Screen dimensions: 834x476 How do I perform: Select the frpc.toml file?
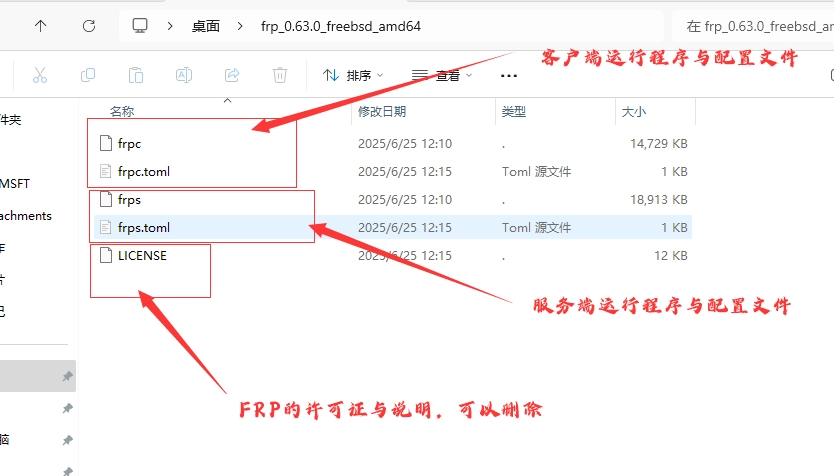[393, 172]
